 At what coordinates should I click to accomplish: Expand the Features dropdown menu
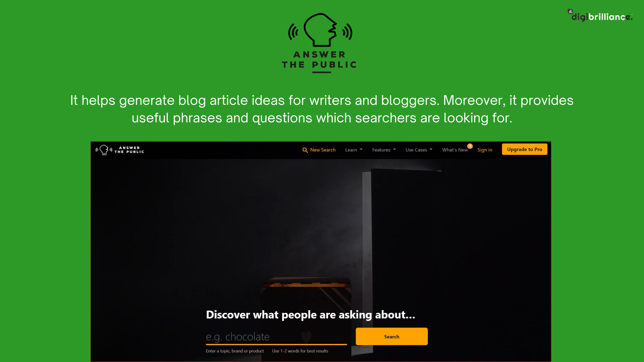(383, 149)
